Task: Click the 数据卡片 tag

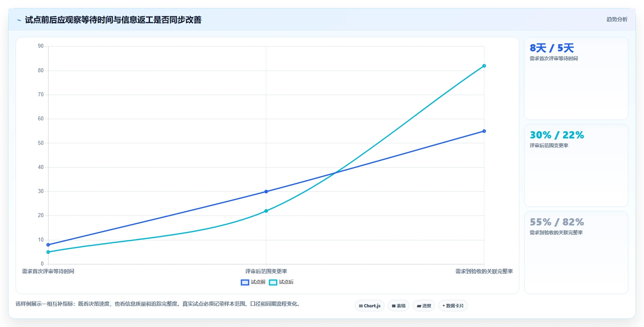Action: tap(453, 306)
